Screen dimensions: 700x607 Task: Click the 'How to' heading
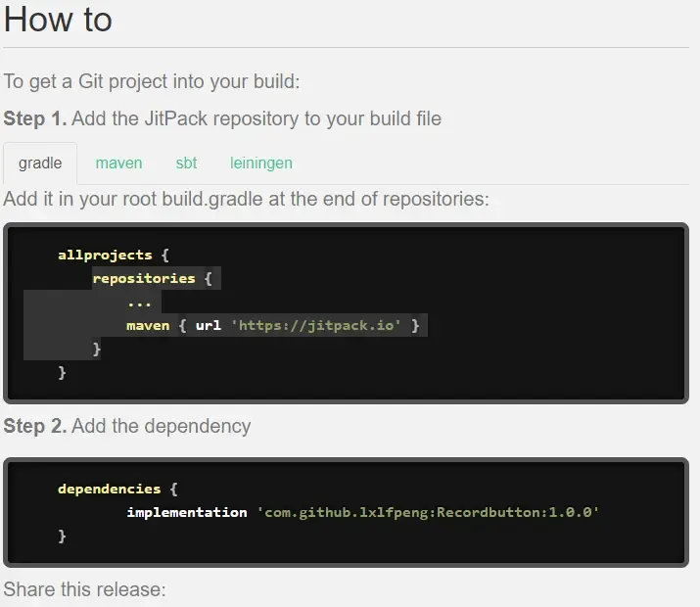(58, 20)
